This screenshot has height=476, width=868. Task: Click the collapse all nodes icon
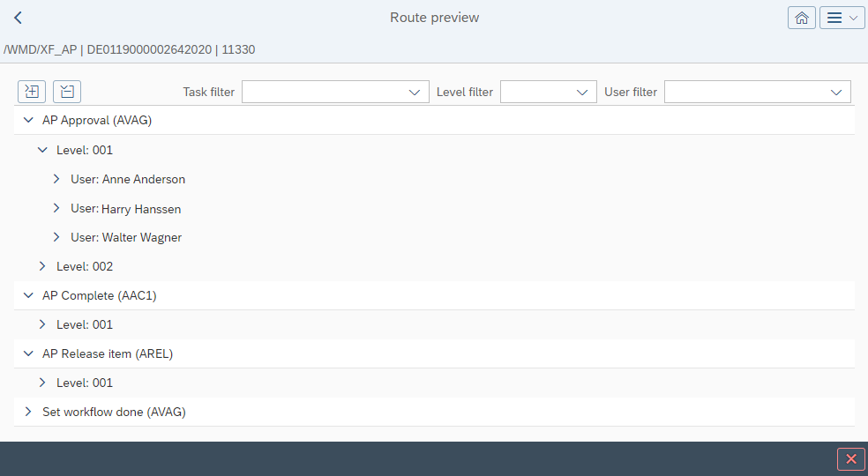tap(67, 91)
